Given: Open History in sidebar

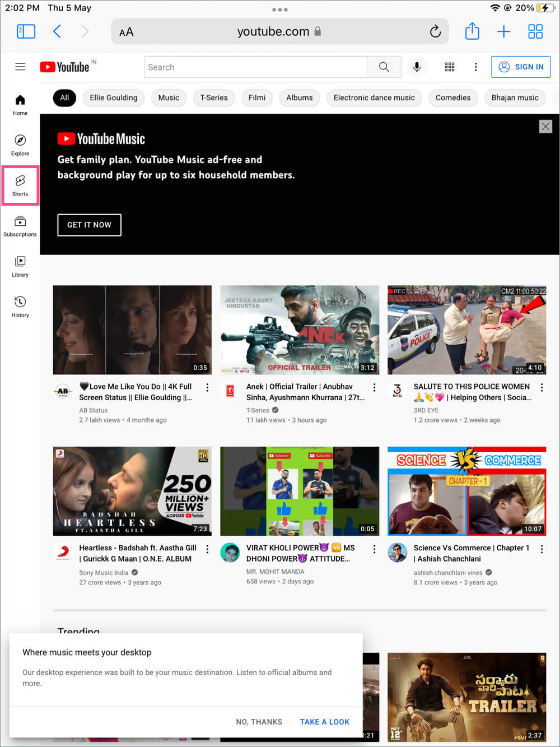Looking at the screenshot, I should coord(20,307).
